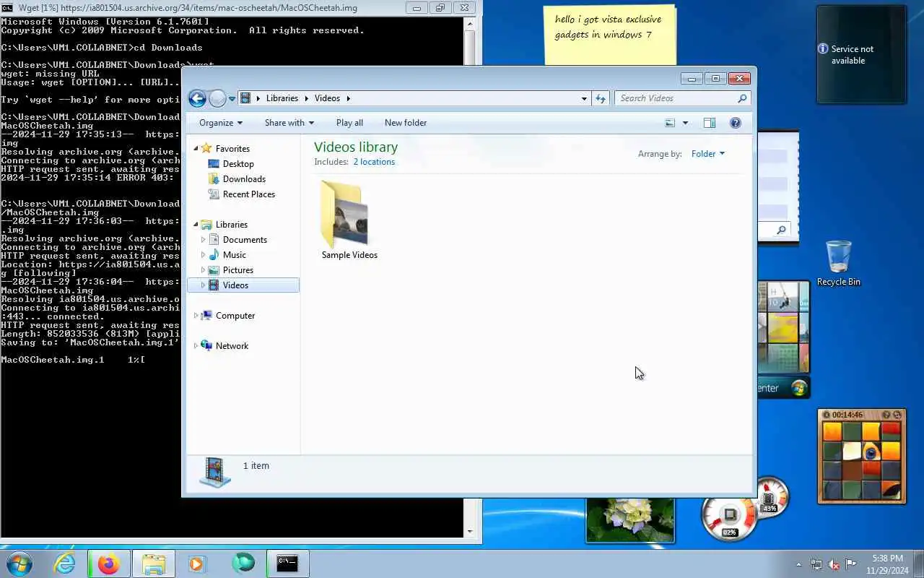The height and width of the screenshot is (578, 924).
Task: Click the Forward arrow in Explorer
Action: (217, 99)
